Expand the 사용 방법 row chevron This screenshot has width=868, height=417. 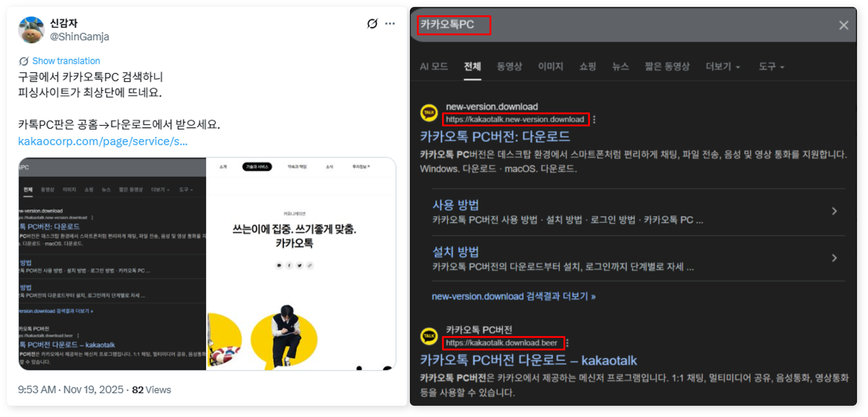click(x=834, y=211)
